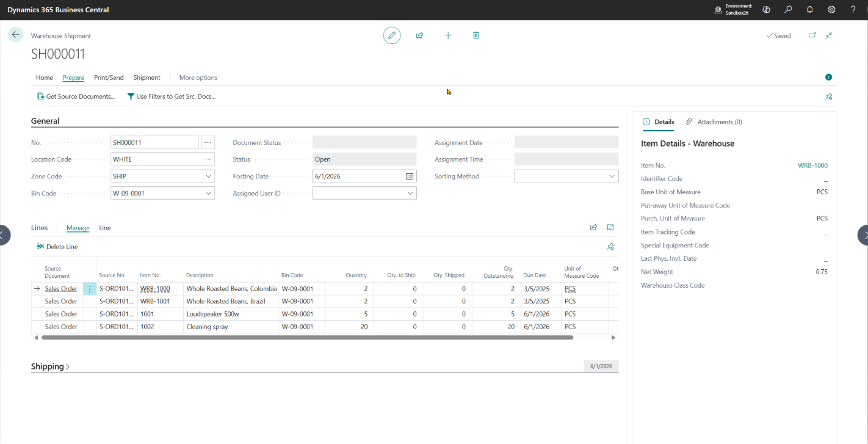
Task: Click the Location Code input field
Action: 157,159
